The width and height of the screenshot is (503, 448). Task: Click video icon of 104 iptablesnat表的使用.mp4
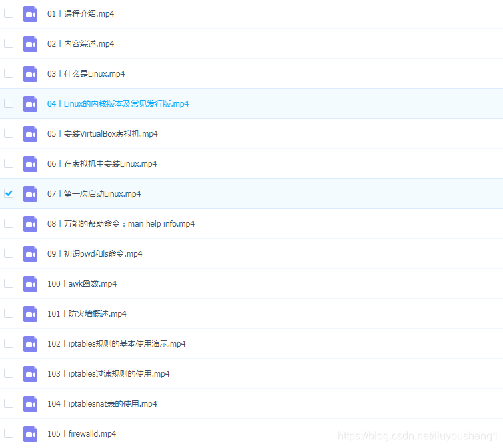click(30, 404)
